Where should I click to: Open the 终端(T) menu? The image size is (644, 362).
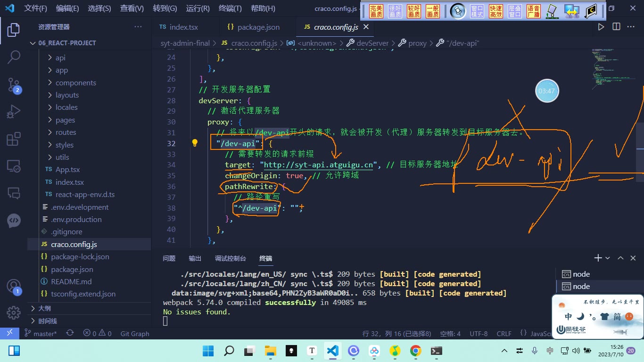point(230,8)
